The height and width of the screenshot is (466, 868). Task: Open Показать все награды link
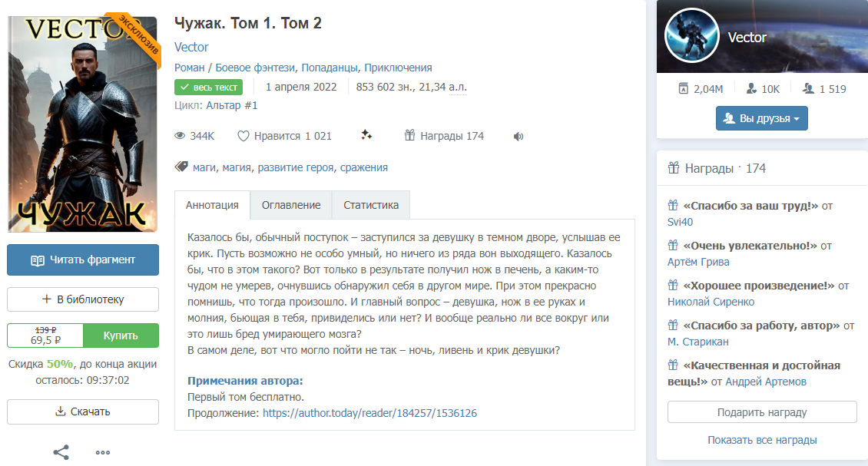click(x=762, y=440)
